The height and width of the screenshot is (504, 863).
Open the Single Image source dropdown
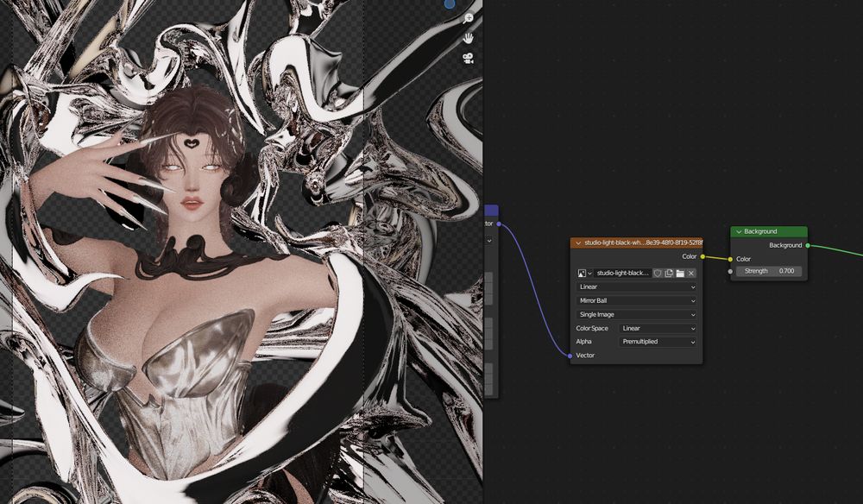click(x=637, y=314)
